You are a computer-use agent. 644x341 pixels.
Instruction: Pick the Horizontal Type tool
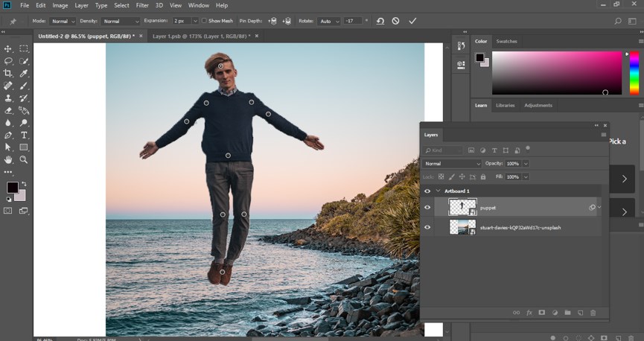[x=24, y=135]
